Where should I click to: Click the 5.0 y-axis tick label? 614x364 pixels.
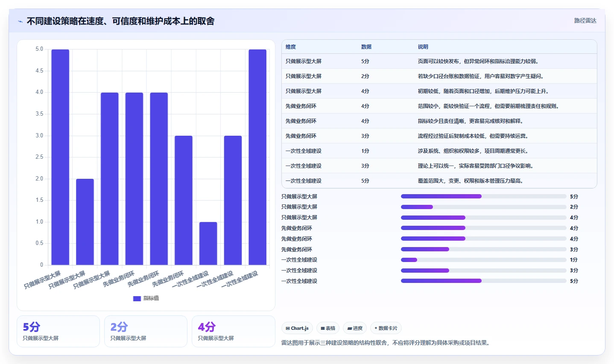[x=39, y=49]
